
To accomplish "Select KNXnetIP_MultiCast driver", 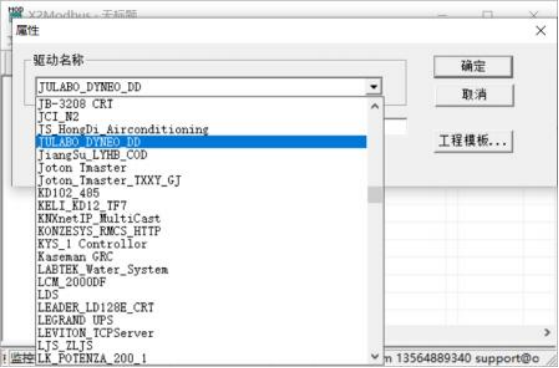I will point(201,218).
